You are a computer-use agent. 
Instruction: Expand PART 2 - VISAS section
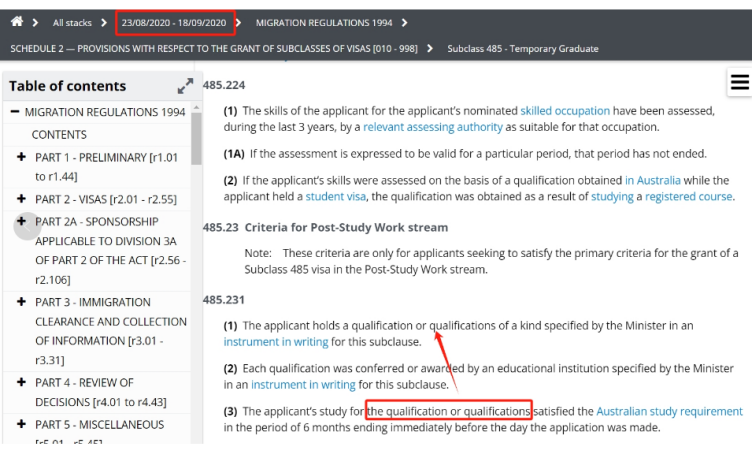click(21, 199)
